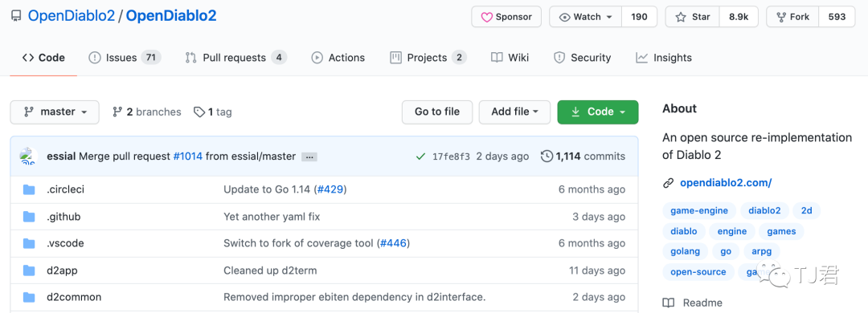Switch to the Pull requests tab
Viewport: 868px width, 313px height.
coord(235,58)
